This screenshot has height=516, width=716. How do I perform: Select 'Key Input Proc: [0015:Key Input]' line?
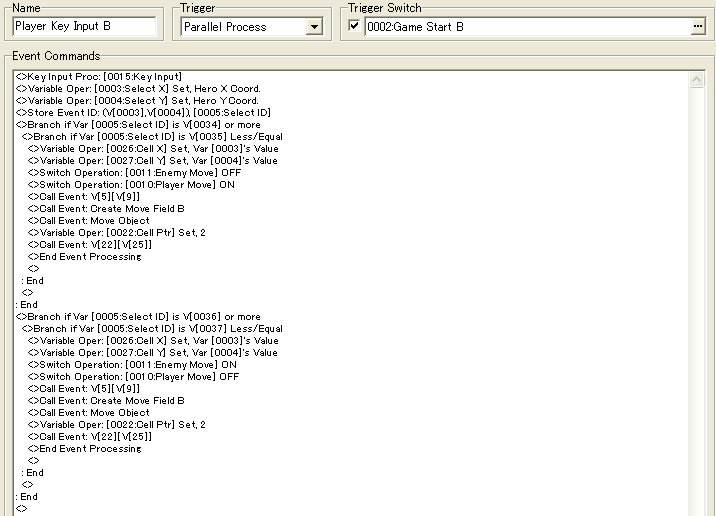pyautogui.click(x=99, y=77)
